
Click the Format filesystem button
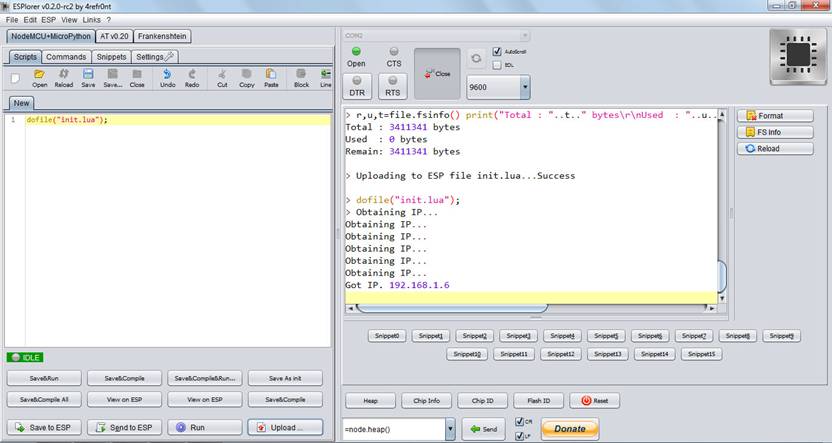tap(775, 116)
